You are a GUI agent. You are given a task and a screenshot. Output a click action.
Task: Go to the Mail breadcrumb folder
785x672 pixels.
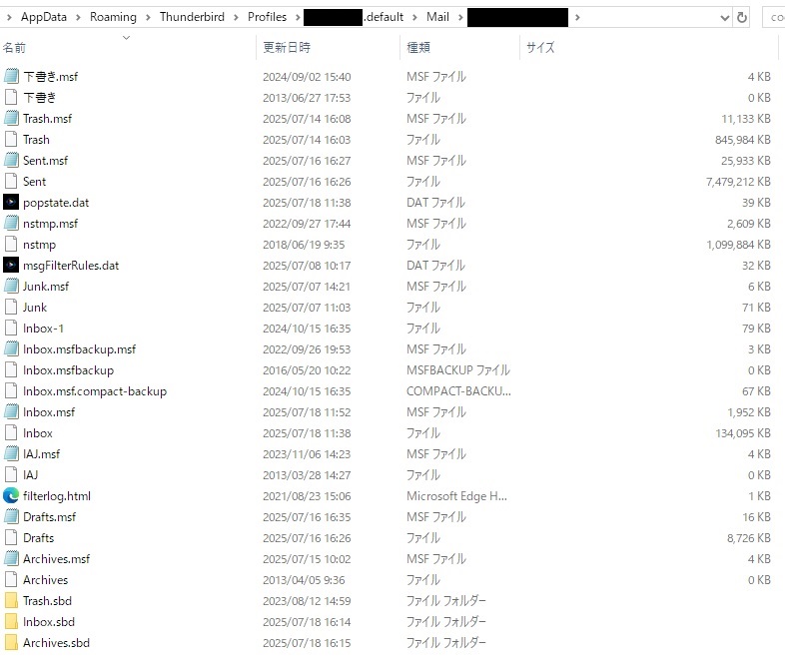(x=438, y=17)
